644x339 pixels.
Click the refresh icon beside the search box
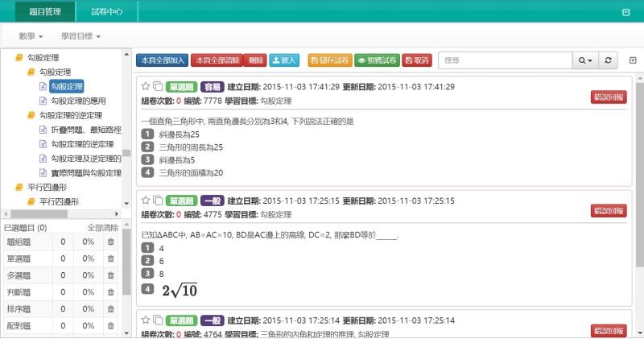[609, 60]
